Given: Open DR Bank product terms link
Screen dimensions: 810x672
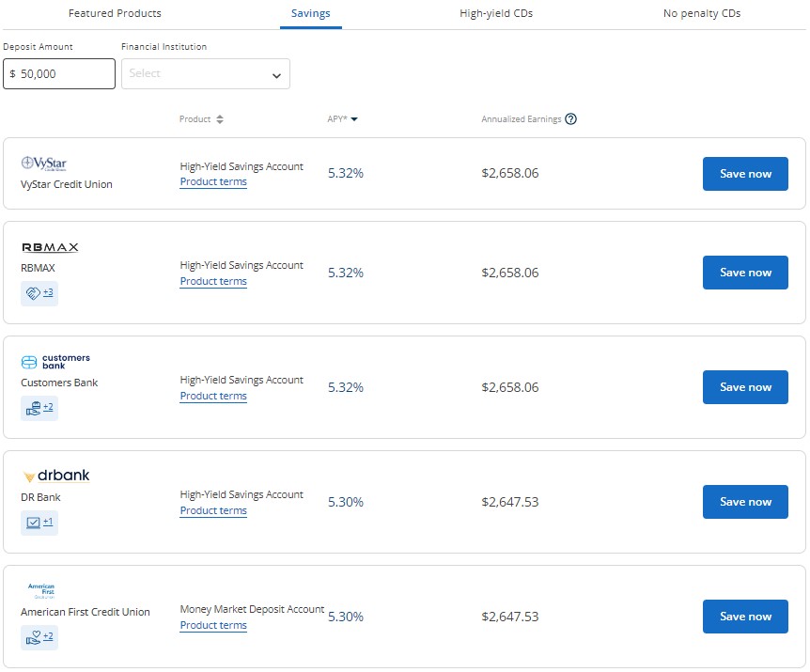Looking at the screenshot, I should 213,511.
